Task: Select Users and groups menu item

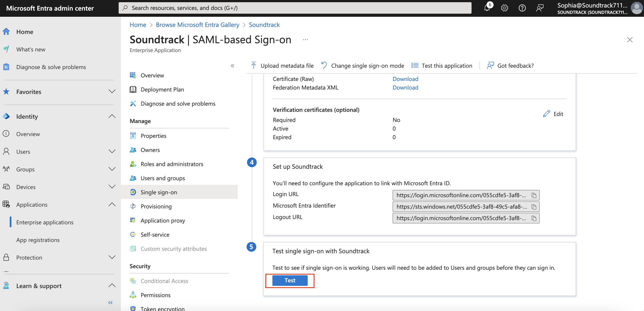Action: point(163,178)
